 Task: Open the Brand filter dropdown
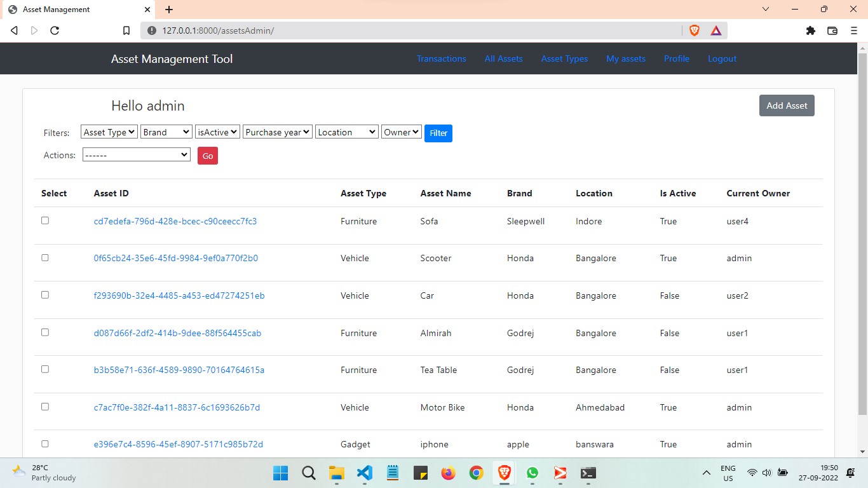click(x=166, y=132)
